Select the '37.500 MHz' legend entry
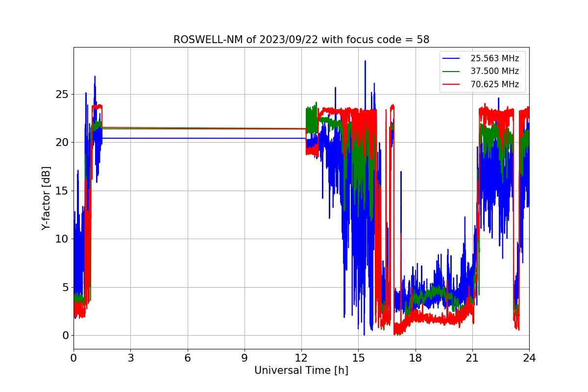The image size is (588, 392). (x=495, y=71)
